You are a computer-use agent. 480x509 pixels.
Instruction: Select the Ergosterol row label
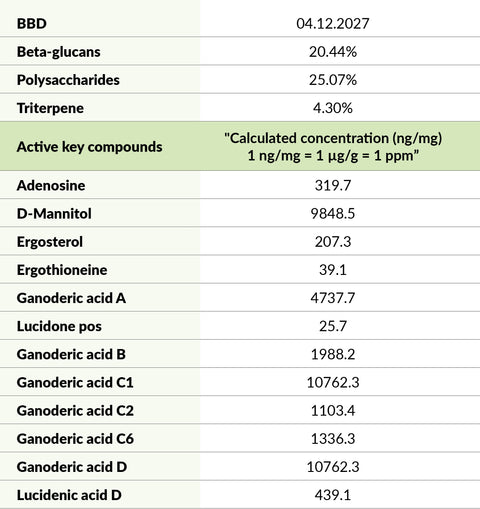coord(50,242)
